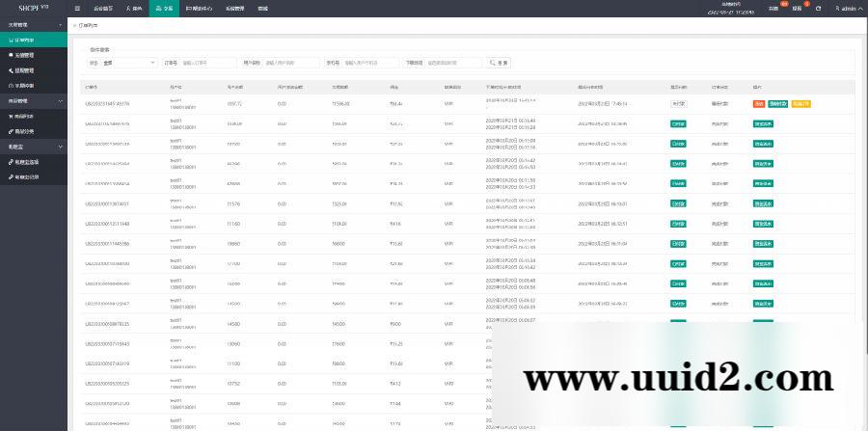Open the 利息宝记录 item in sidebar

coord(27,175)
